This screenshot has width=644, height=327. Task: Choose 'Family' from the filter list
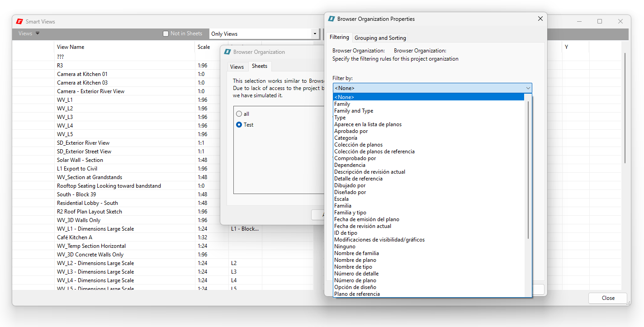point(429,104)
